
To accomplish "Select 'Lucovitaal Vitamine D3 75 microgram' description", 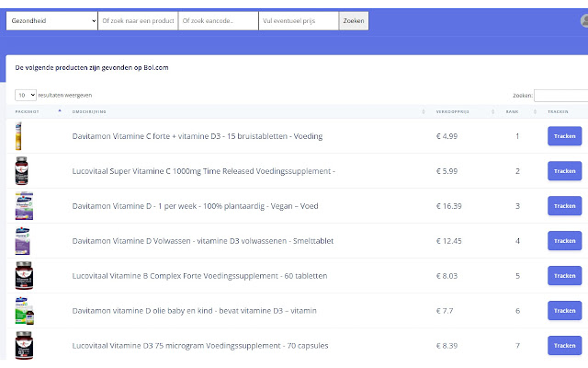I will (x=200, y=346).
